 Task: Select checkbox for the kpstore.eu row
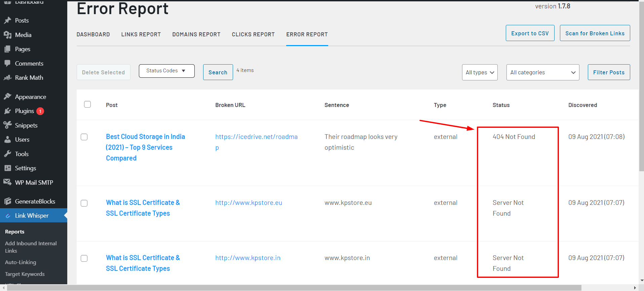click(x=84, y=203)
